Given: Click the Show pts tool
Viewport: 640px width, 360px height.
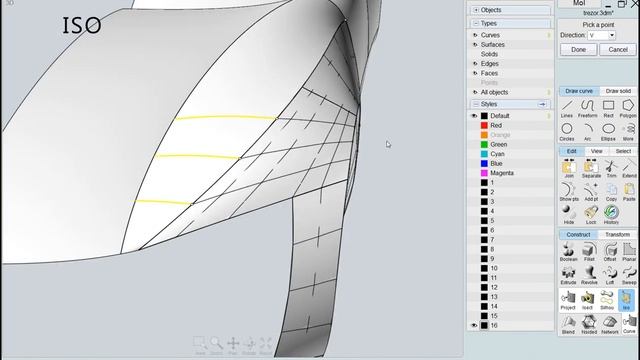Looking at the screenshot, I should [x=569, y=192].
